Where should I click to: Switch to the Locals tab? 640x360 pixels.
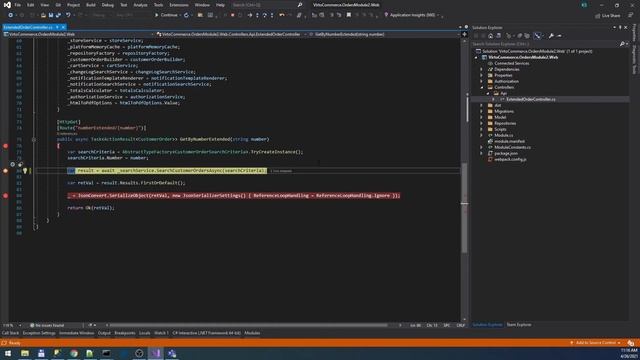point(144,333)
